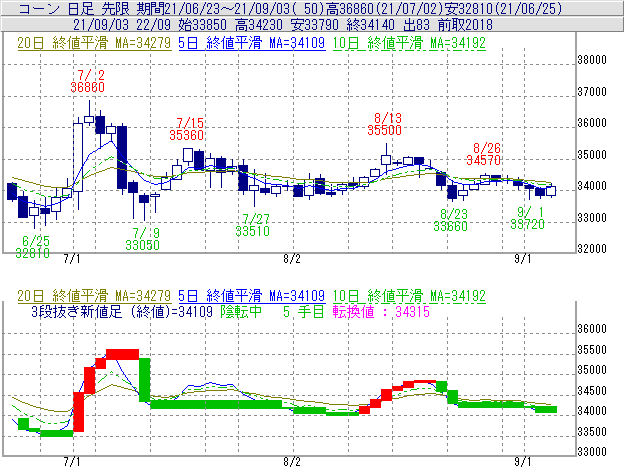The width and height of the screenshot is (624, 475).
Task: Click the 5 手目 count text
Action: click(x=304, y=311)
